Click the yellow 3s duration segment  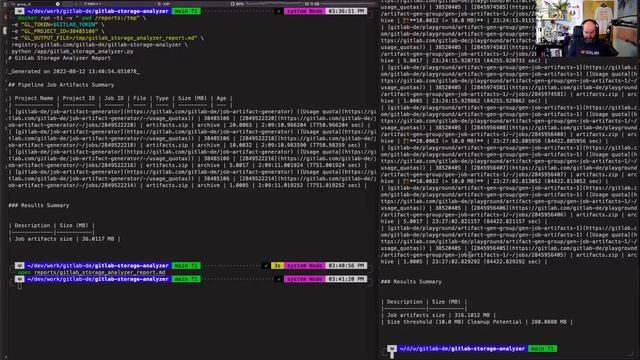[277, 266]
